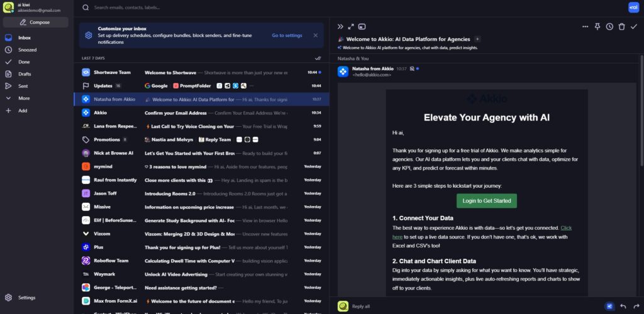Click Natasha from Akkio sender avatar in message
This screenshot has height=314, width=644.
click(x=343, y=72)
